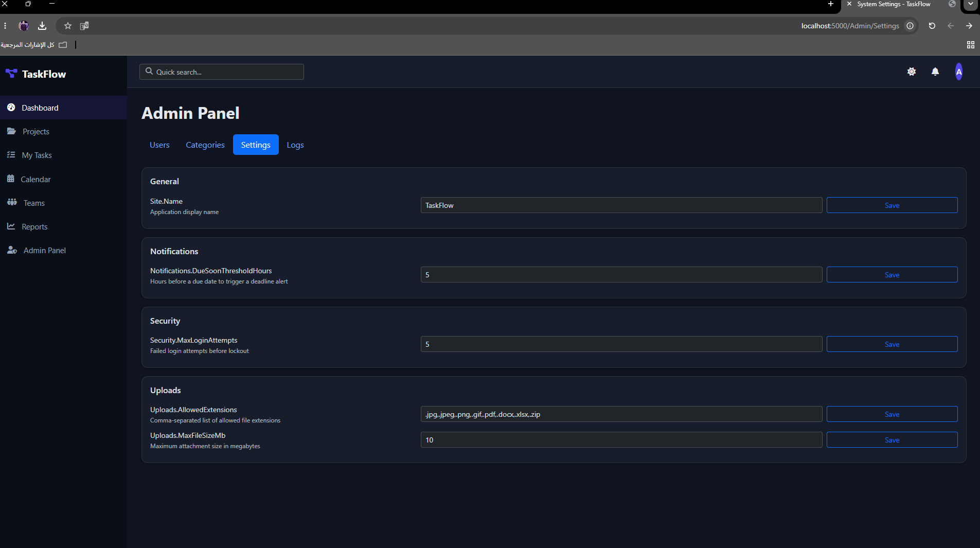Save the MaxLoginAttempts setting

[x=892, y=344]
